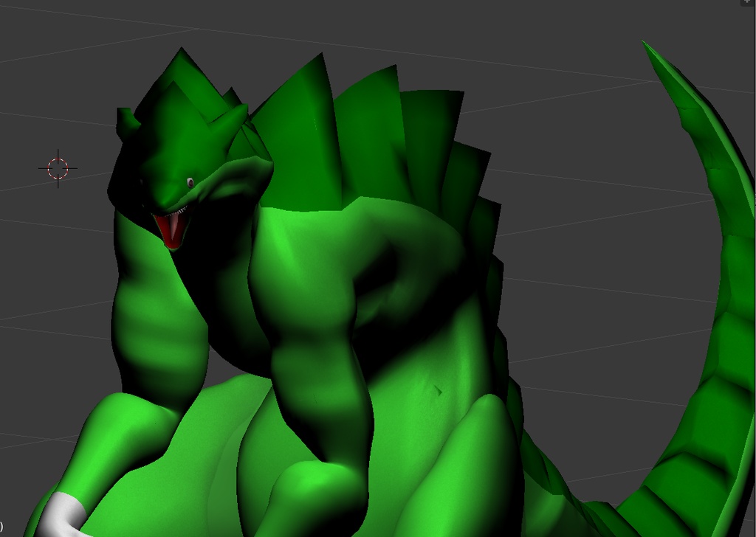Select the white claw on the arm
The image size is (756, 537).
pos(62,514)
